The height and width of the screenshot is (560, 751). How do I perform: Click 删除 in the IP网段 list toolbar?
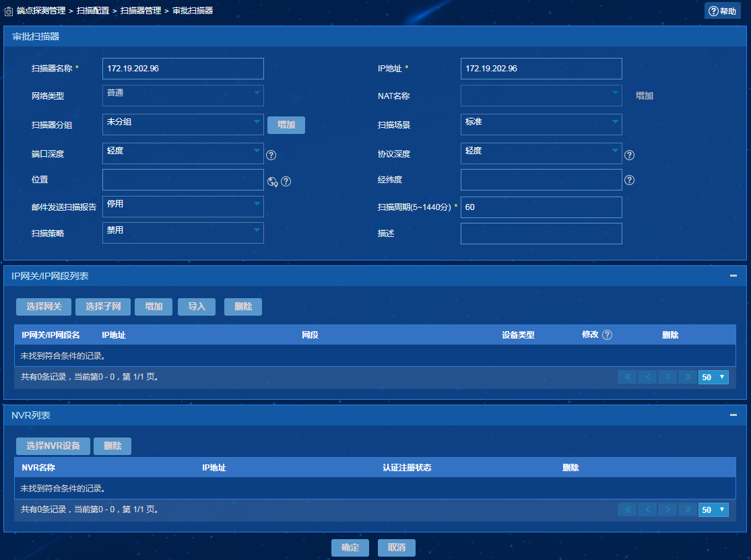pos(243,307)
